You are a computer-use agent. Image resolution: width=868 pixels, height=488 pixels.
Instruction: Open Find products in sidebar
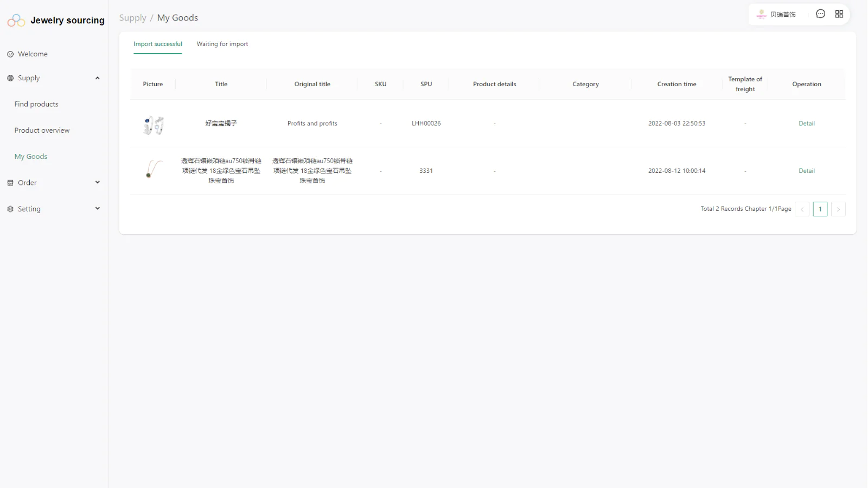point(36,104)
